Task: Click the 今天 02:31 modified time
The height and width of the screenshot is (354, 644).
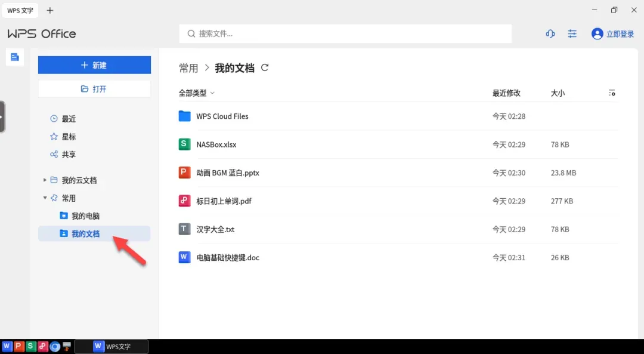Action: pyautogui.click(x=509, y=257)
